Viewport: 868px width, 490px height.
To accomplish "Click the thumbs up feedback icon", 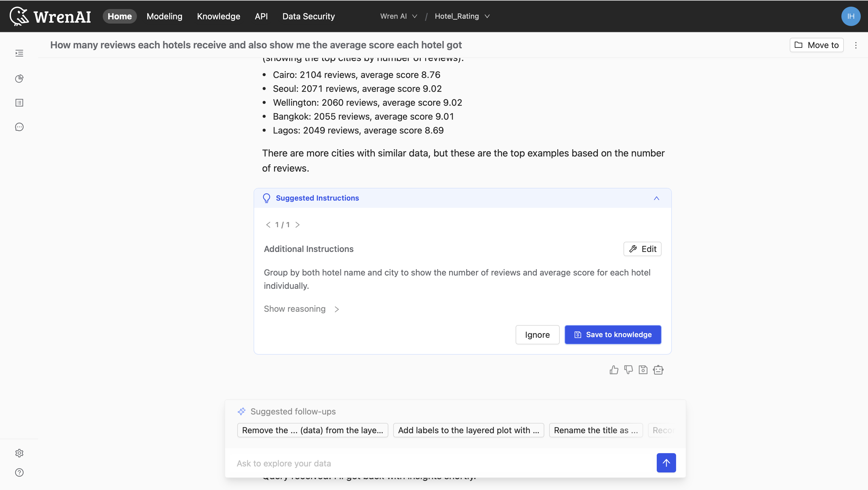I will tap(614, 370).
